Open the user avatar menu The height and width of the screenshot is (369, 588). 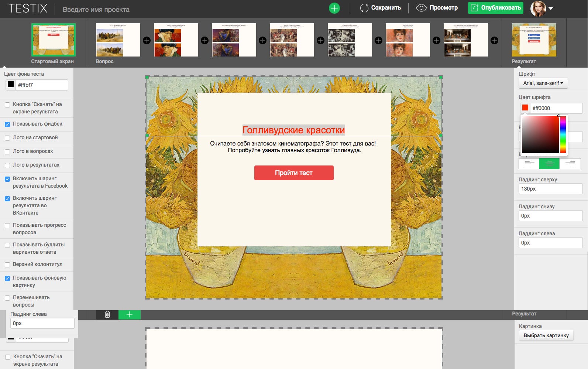[x=541, y=8]
